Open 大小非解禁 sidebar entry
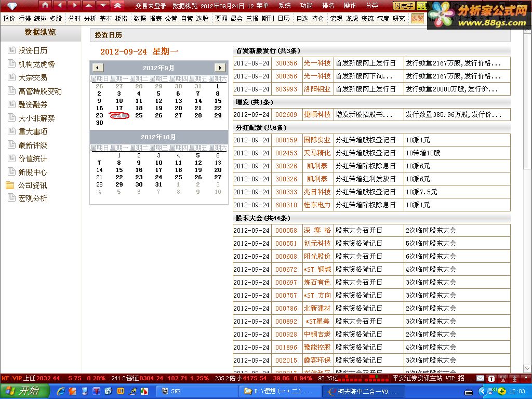532x399 pixels. click(36, 118)
